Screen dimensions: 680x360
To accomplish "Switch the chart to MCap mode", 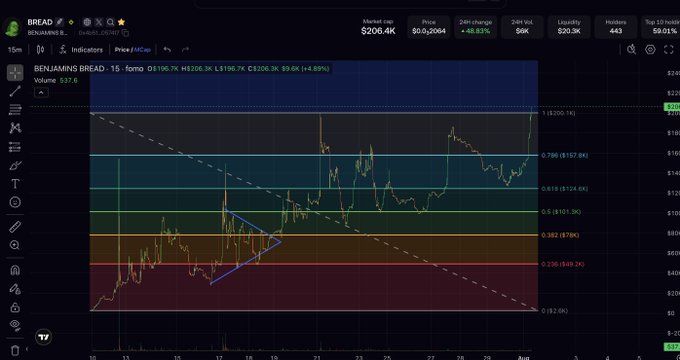I will click(x=142, y=50).
